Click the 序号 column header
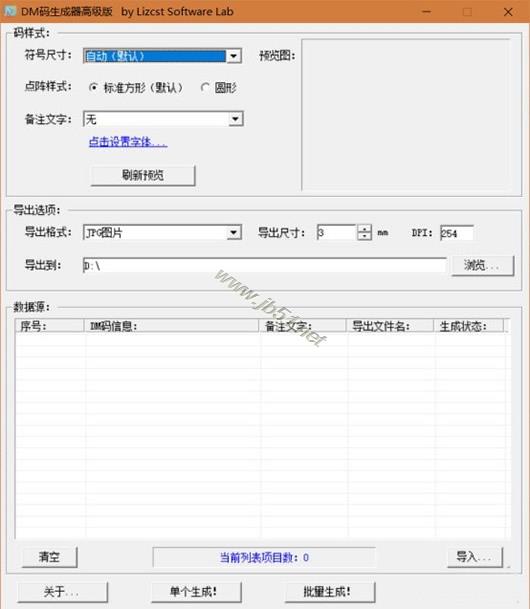530x609 pixels. [50, 326]
